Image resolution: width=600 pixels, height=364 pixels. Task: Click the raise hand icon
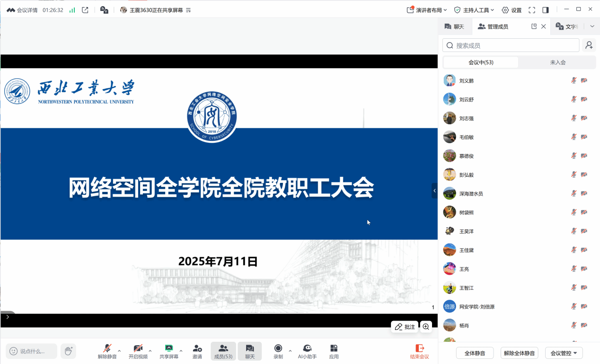[x=68, y=351]
